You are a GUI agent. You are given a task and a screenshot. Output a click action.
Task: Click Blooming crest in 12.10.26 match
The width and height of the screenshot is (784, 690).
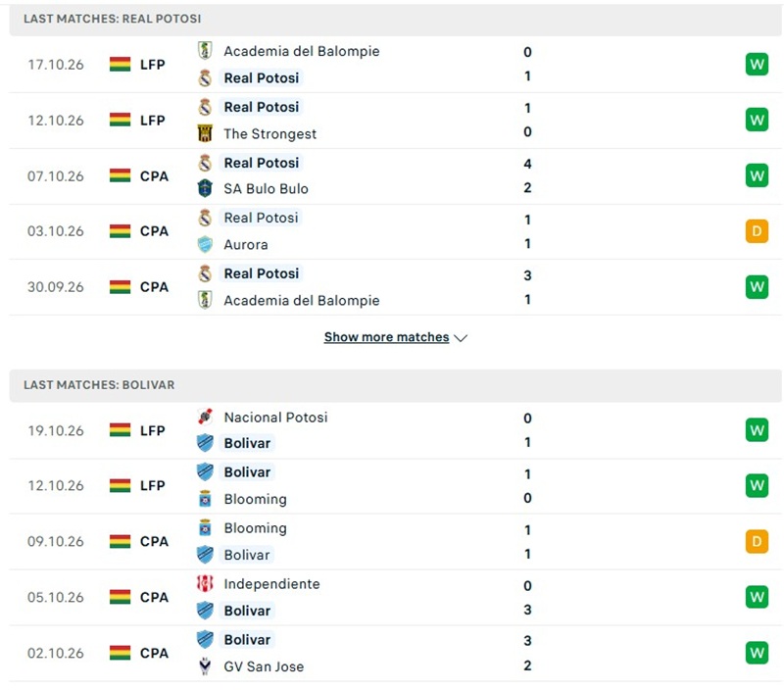[x=205, y=499]
